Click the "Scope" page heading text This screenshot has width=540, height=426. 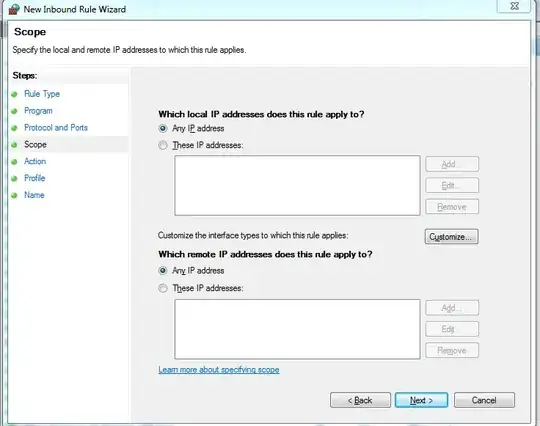point(30,32)
